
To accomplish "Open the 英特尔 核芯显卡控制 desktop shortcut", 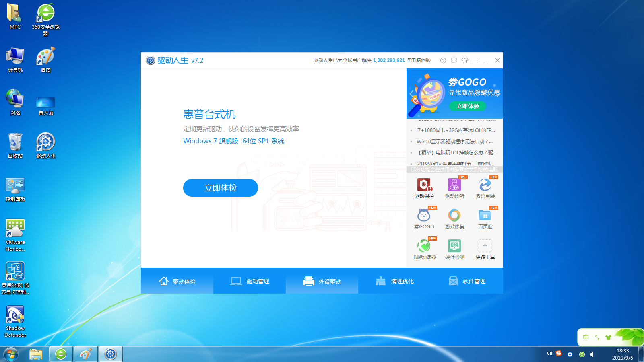I will pos(15,278).
